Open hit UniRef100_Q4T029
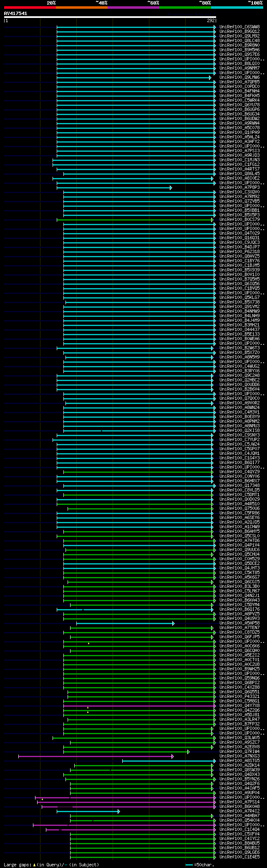Image resolution: width=267 pixels, height=868 pixels. [239, 233]
